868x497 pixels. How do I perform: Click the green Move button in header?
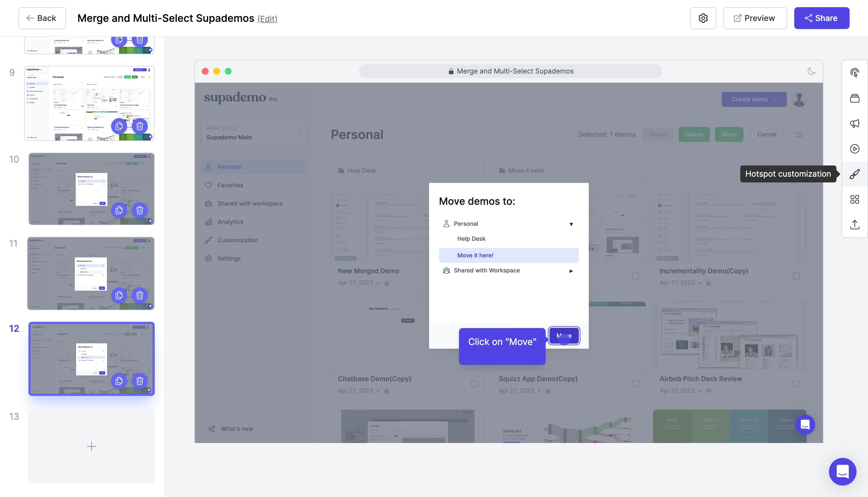[729, 134]
